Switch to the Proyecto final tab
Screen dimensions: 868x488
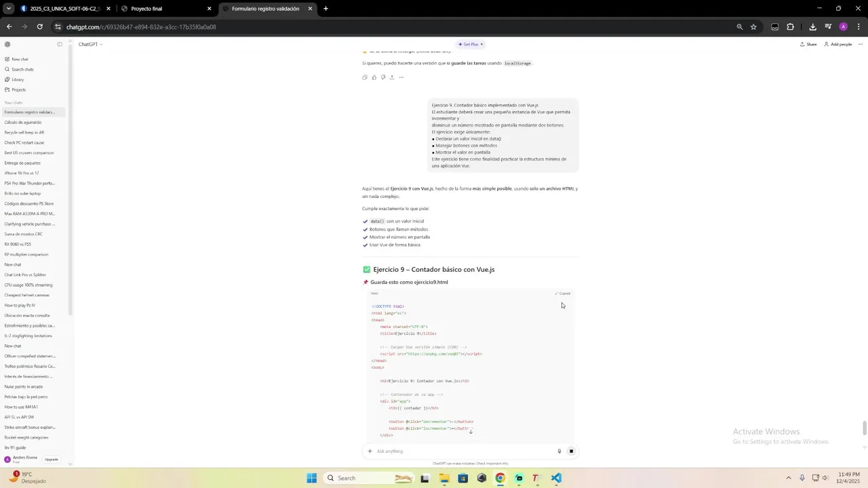(x=166, y=9)
